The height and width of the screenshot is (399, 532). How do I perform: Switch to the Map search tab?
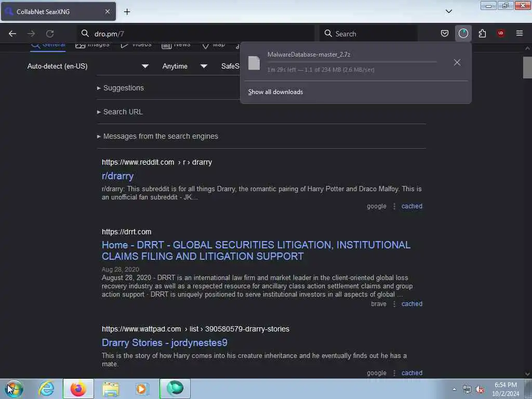coord(213,45)
